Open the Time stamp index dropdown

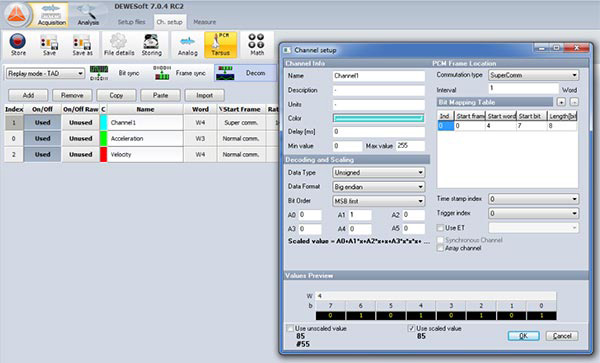click(x=533, y=199)
